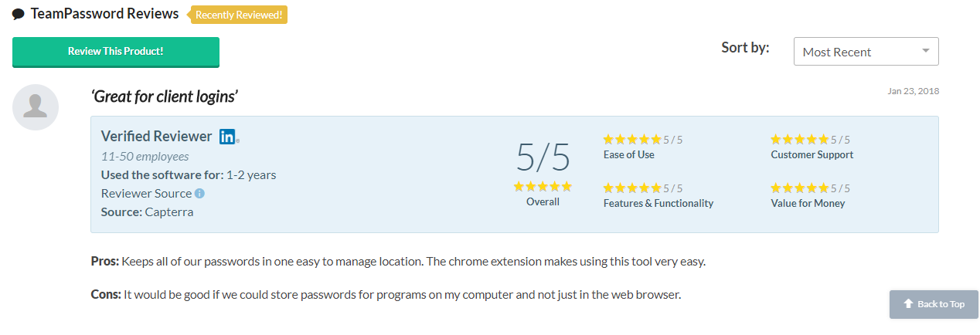Click the Overall rating stars under 5/5
Viewport: 980px width, 335px height.
(543, 187)
